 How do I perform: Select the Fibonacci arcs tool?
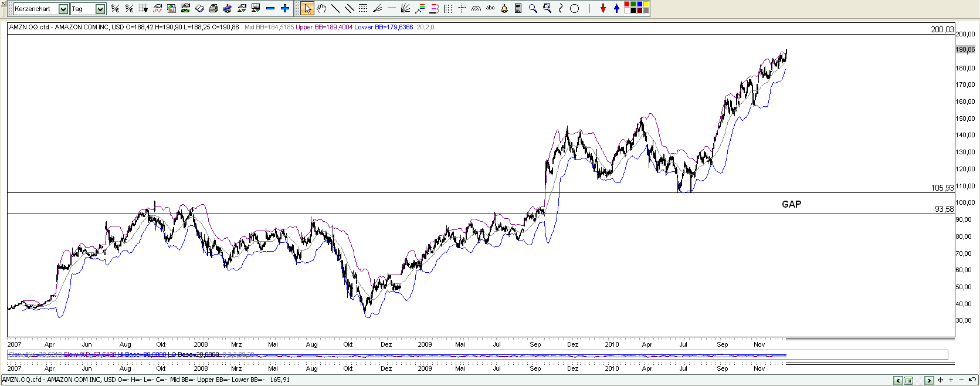[476, 9]
